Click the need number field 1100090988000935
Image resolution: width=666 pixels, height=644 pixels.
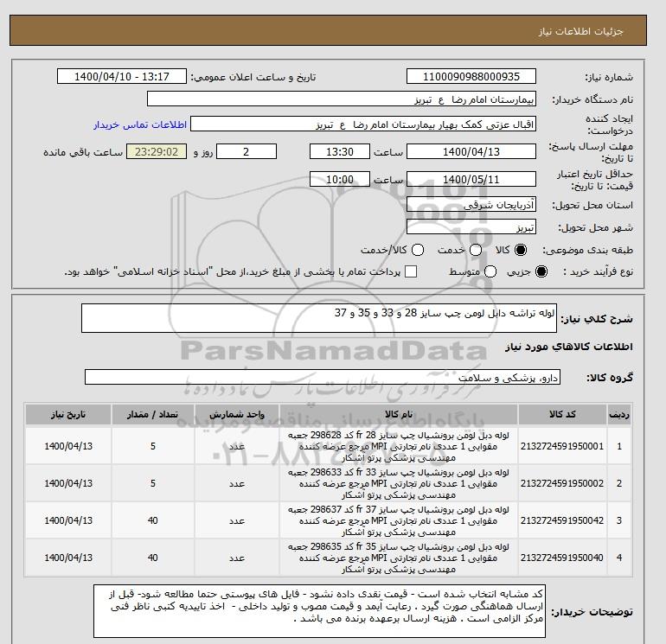point(471,76)
